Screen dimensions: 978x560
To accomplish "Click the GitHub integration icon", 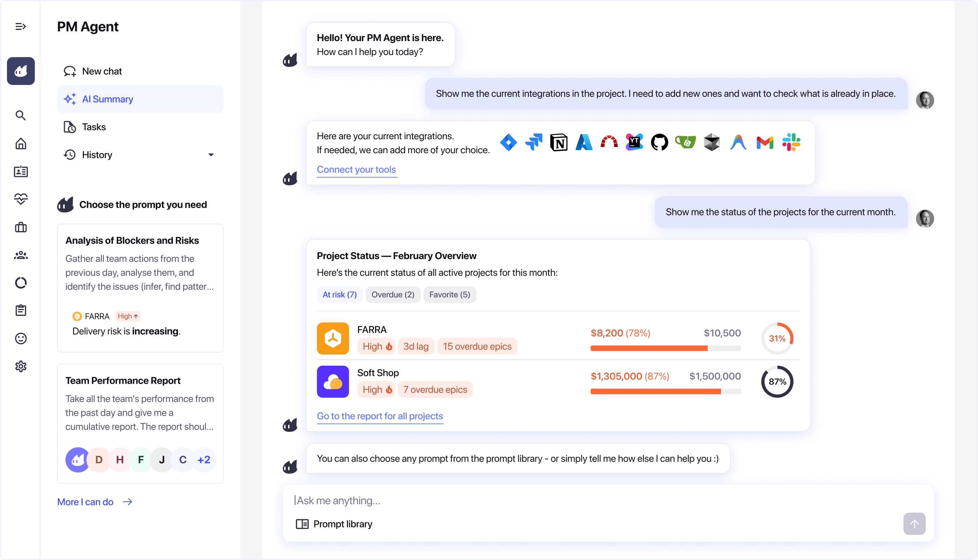I will point(659,143).
